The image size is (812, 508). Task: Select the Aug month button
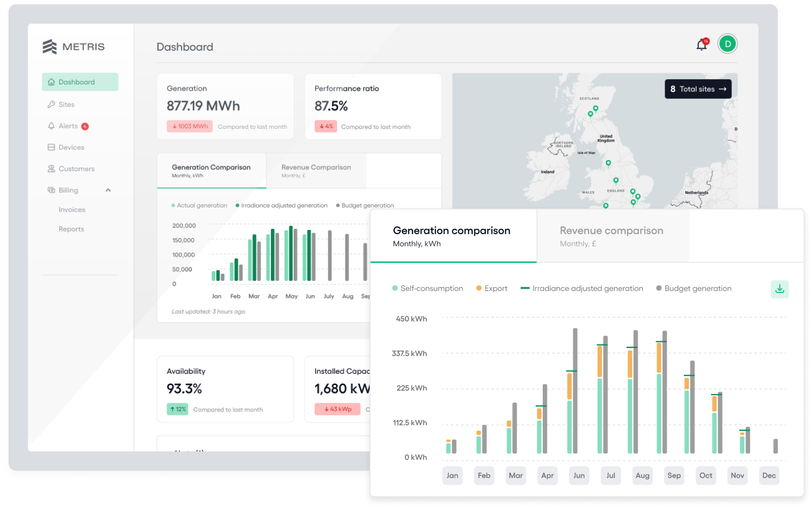coord(643,475)
